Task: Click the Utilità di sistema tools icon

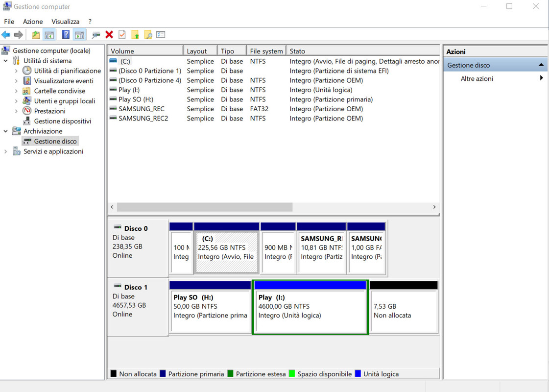Action: click(16, 61)
